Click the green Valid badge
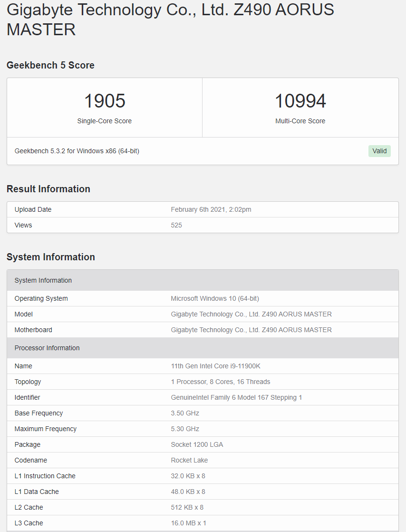406x532 pixels. 379,151
